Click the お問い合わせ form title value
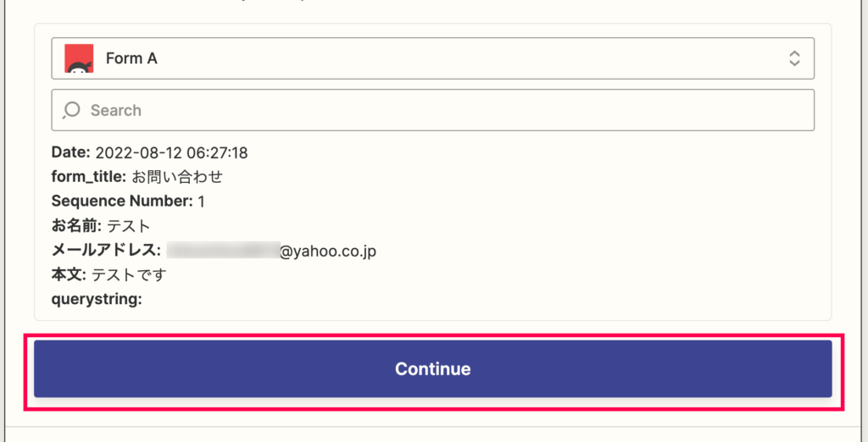Viewport: 868px width, 442px height. (x=177, y=177)
